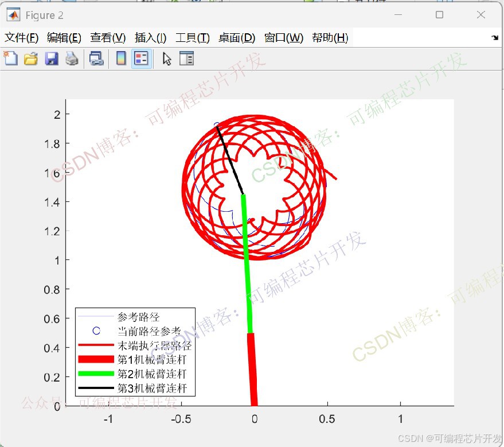Click the dock figure arrow at menu bar right

(x=495, y=38)
